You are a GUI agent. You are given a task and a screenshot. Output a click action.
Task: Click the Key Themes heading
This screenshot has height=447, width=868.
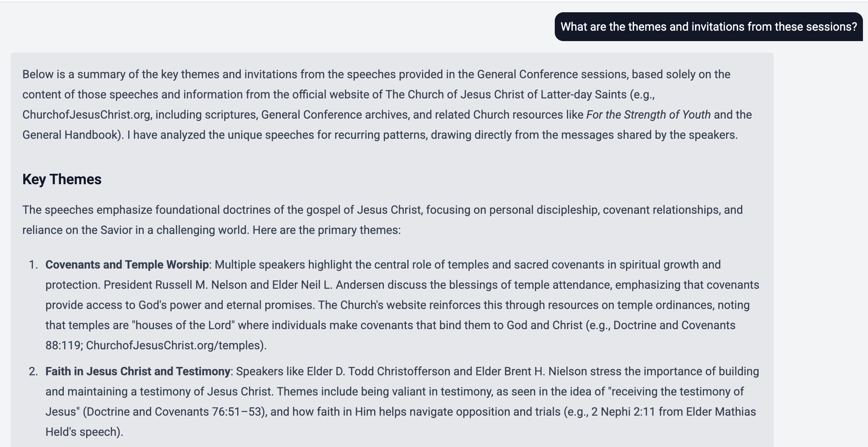(62, 179)
